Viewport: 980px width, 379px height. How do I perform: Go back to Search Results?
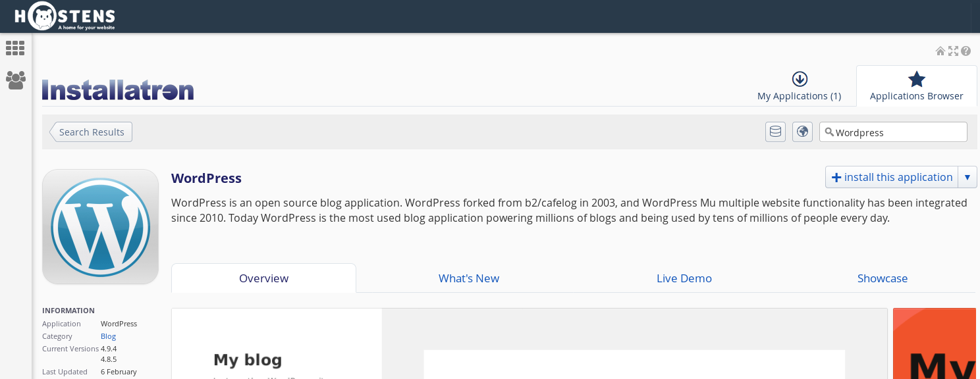coord(91,132)
